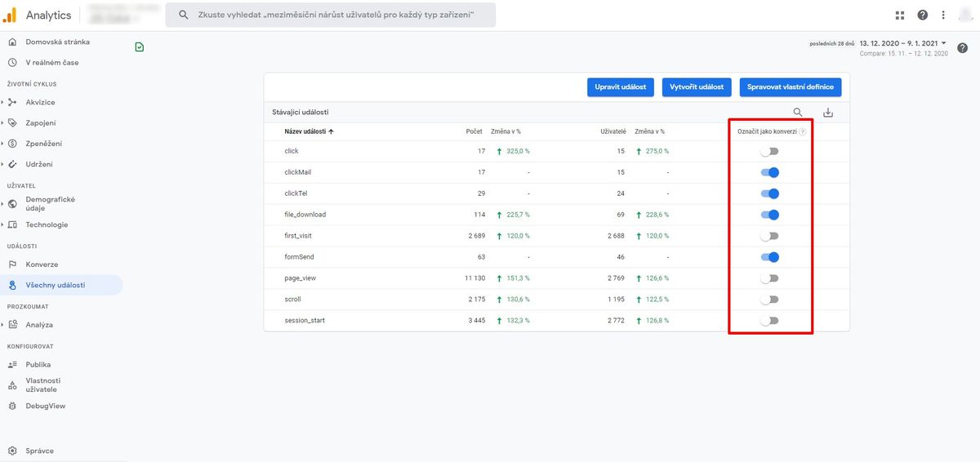Click the Akvizice sidebar icon

click(12, 102)
